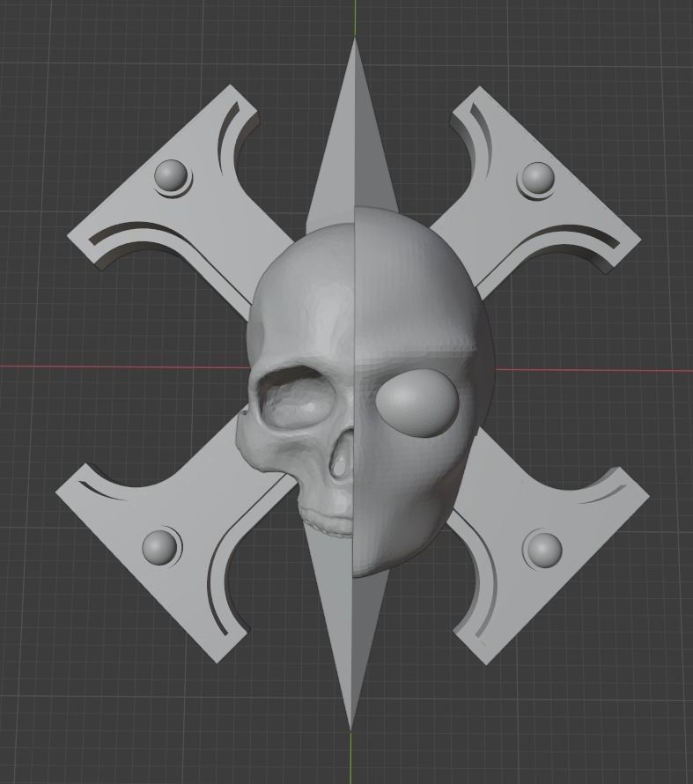The width and height of the screenshot is (693, 784).
Task: Click the smooth bulging eye on skull
Action: tap(417, 403)
